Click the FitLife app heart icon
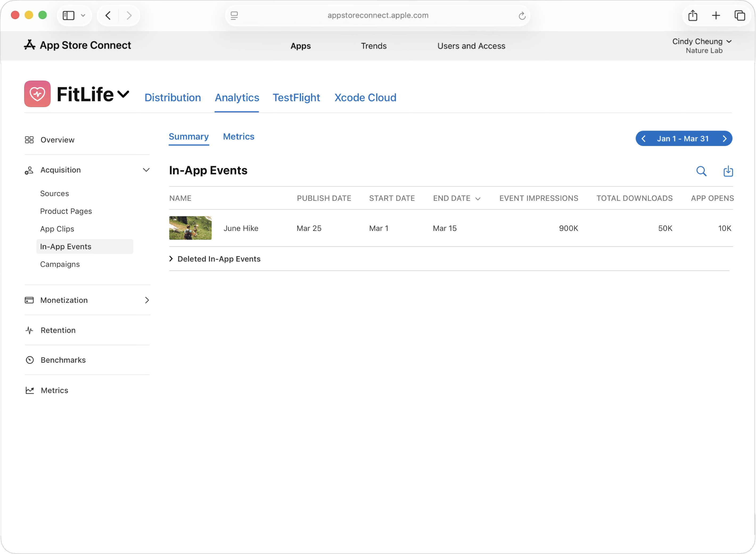 [x=37, y=94]
